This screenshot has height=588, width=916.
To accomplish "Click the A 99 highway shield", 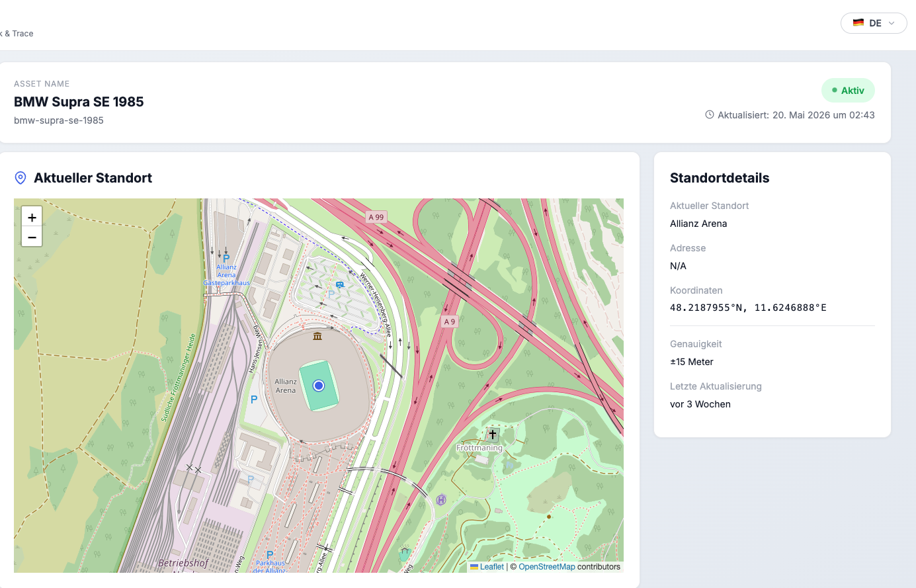I will point(376,217).
